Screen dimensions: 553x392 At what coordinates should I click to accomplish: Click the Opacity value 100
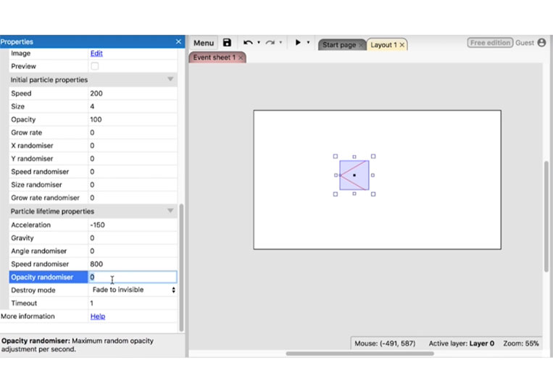coord(133,120)
